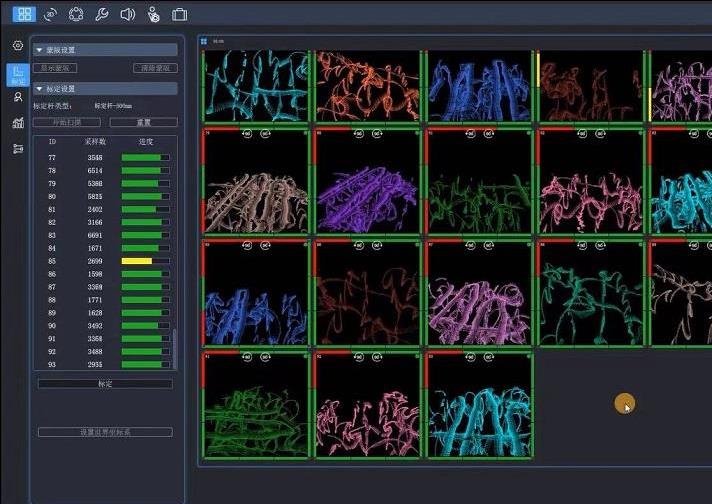712x504 pixels.
Task: Click the 重置 reset button
Action: (x=143, y=122)
